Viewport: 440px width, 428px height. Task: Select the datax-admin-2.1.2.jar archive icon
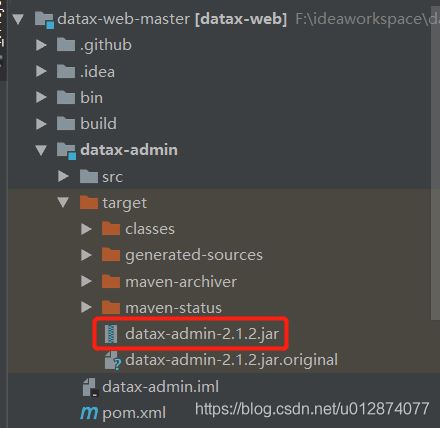[111, 334]
